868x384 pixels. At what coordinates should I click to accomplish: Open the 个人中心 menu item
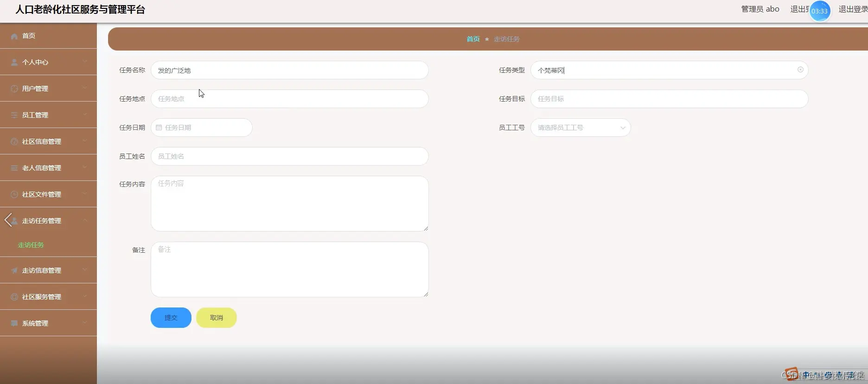pyautogui.click(x=48, y=62)
